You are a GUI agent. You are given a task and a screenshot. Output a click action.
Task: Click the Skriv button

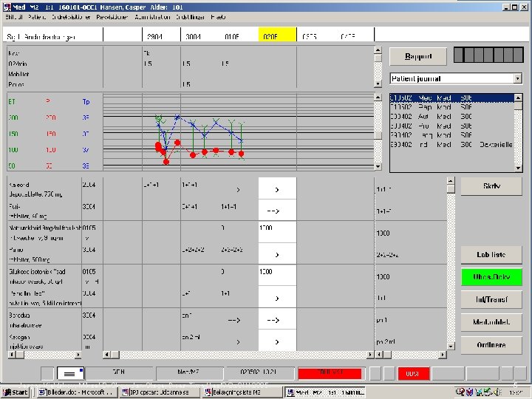[491, 186]
